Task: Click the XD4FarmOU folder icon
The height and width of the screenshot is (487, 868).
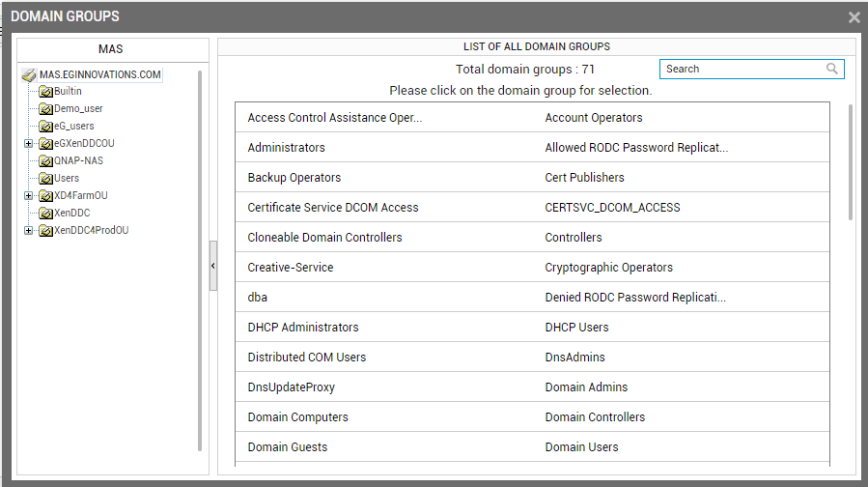Action: tap(46, 195)
